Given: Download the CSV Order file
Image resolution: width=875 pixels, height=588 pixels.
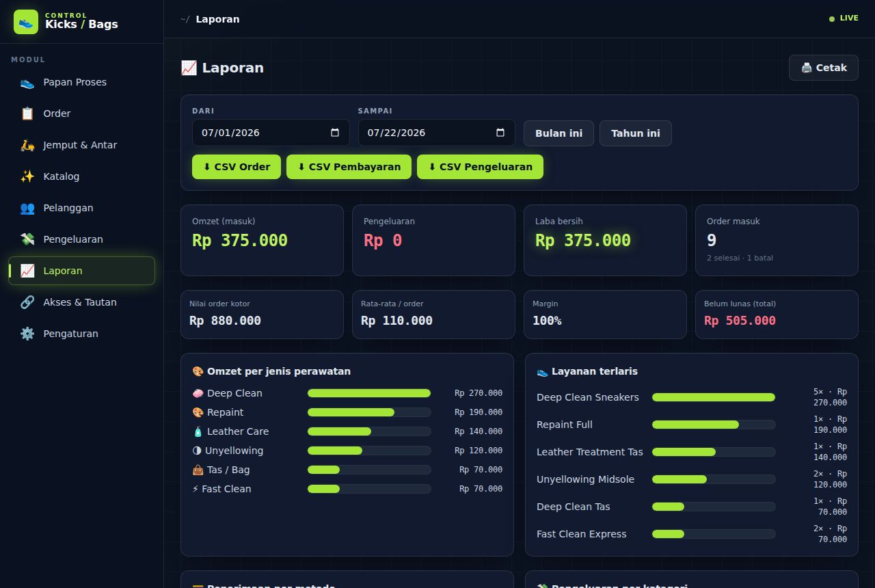Looking at the screenshot, I should [x=237, y=167].
